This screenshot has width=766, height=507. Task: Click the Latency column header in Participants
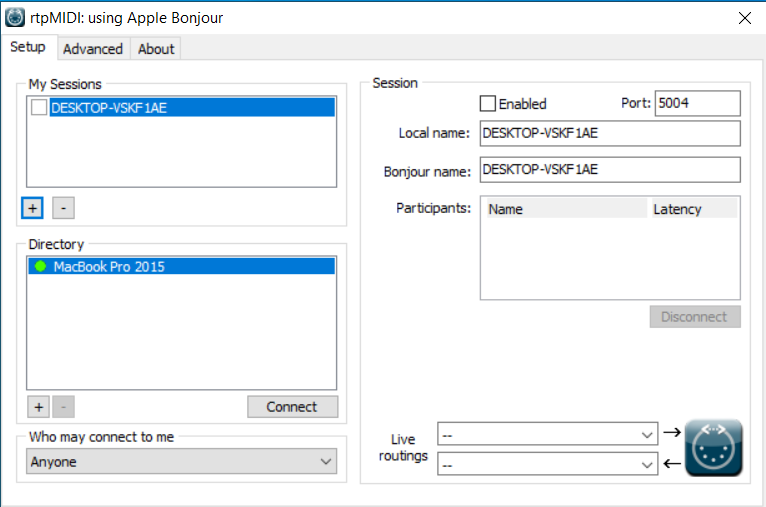point(694,209)
